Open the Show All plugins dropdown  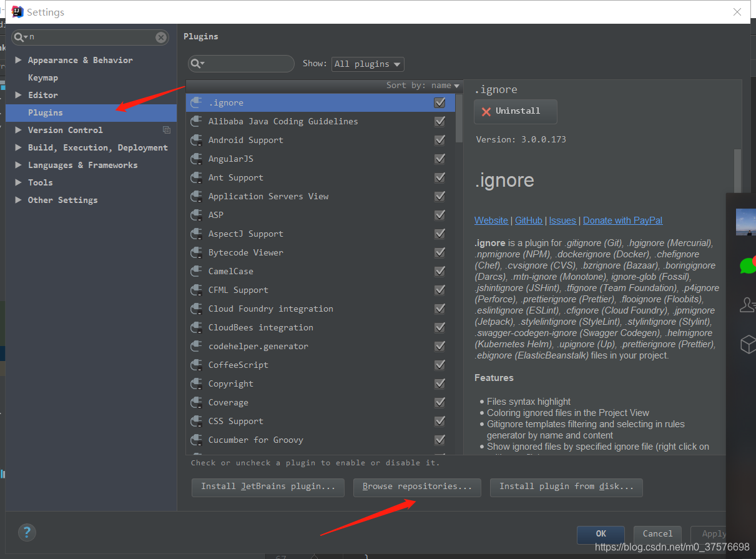click(x=368, y=64)
